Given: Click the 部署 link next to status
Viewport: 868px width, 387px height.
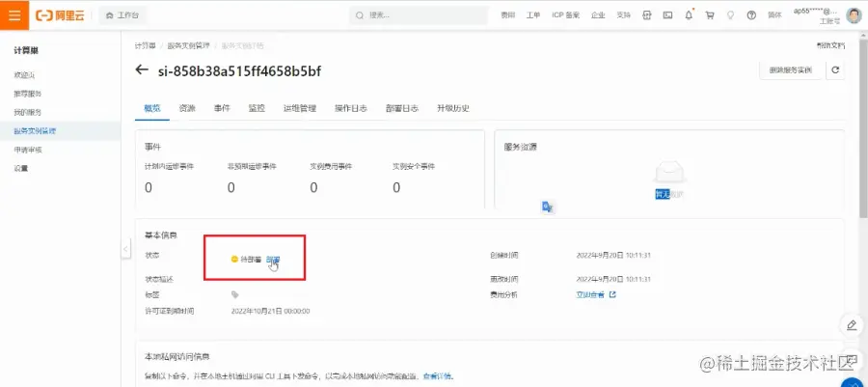Looking at the screenshot, I should point(274,259).
